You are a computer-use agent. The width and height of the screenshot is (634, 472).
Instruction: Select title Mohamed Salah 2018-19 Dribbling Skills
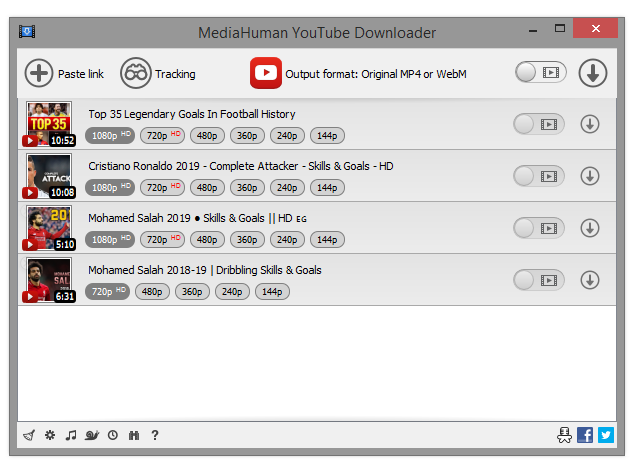(x=205, y=270)
